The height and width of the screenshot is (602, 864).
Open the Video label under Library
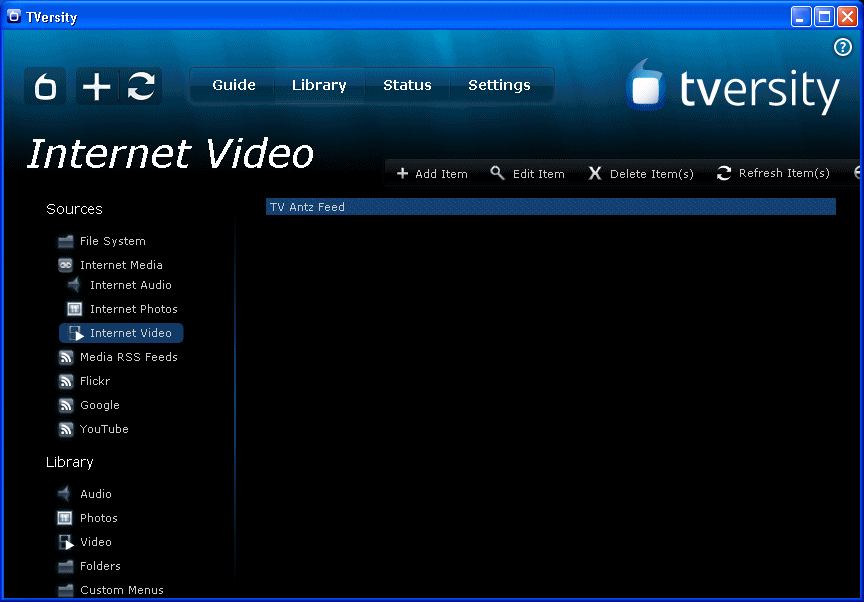[x=96, y=542]
